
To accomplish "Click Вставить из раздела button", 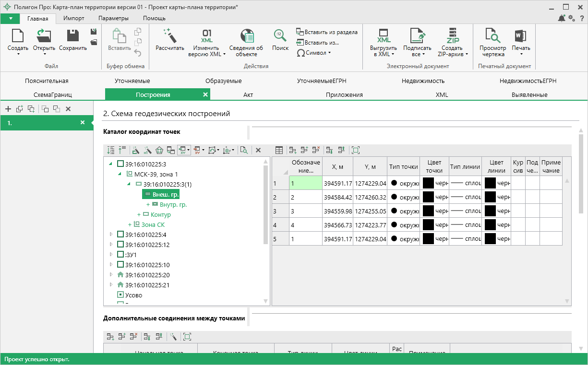I will point(327,32).
